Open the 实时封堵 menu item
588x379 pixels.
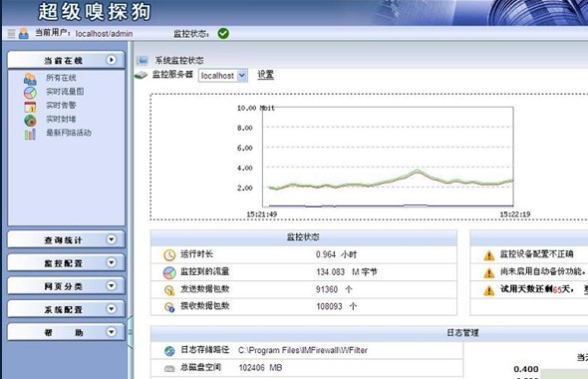[61, 119]
